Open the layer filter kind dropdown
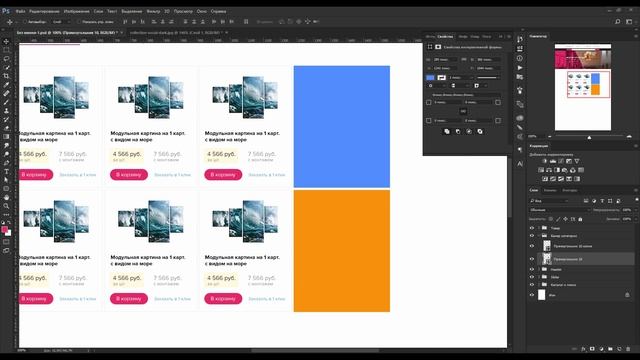 [x=549, y=201]
